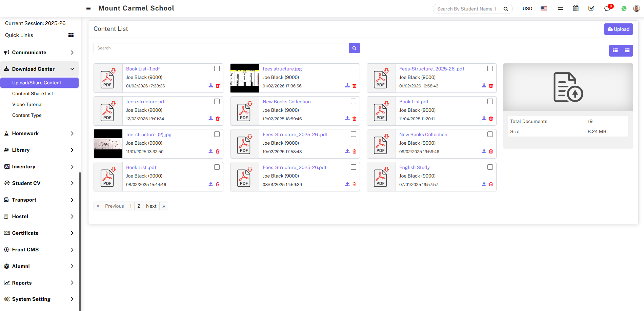Download the Book List-1.pdf file

pos(211,86)
